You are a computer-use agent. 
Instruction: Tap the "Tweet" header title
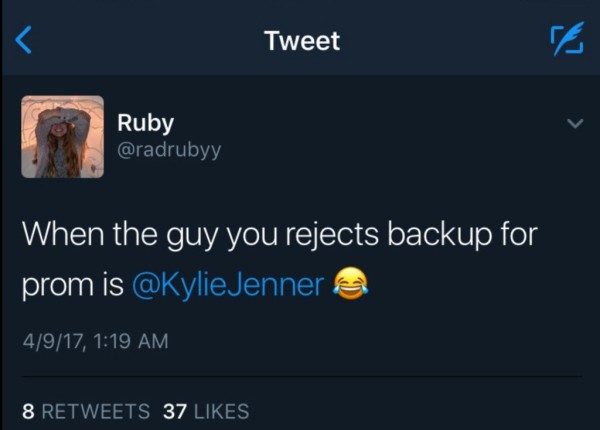click(302, 41)
